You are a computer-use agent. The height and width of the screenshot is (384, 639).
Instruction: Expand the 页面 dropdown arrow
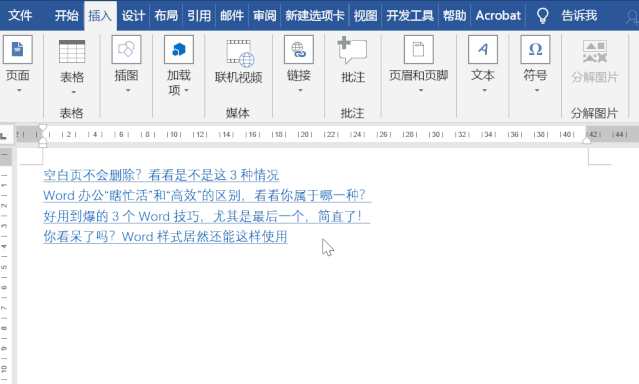(x=19, y=90)
